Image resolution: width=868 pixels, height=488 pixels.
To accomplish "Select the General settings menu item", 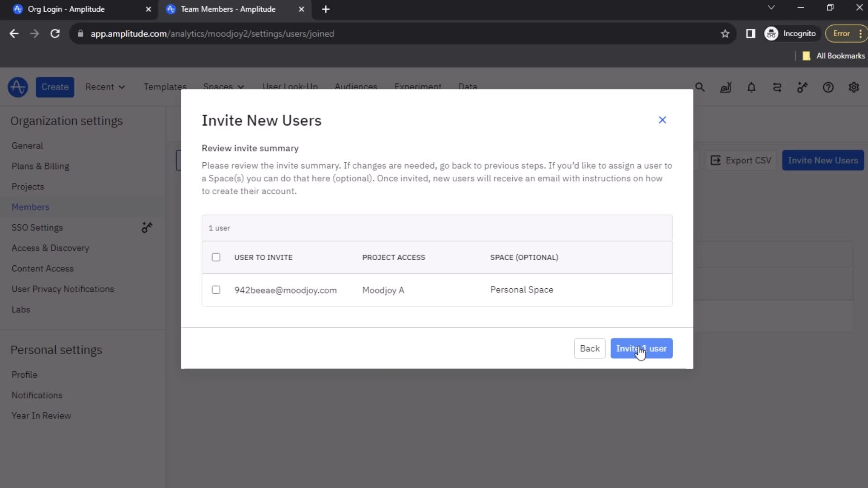I will [27, 145].
